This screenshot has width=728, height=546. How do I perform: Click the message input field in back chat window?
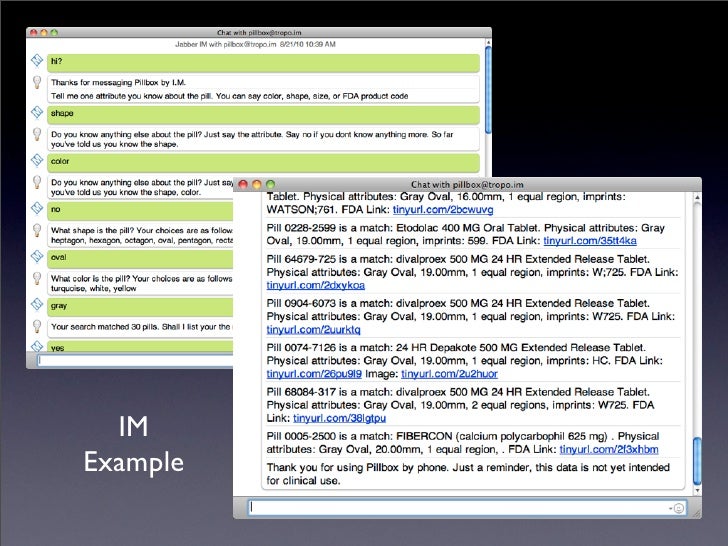[136, 360]
